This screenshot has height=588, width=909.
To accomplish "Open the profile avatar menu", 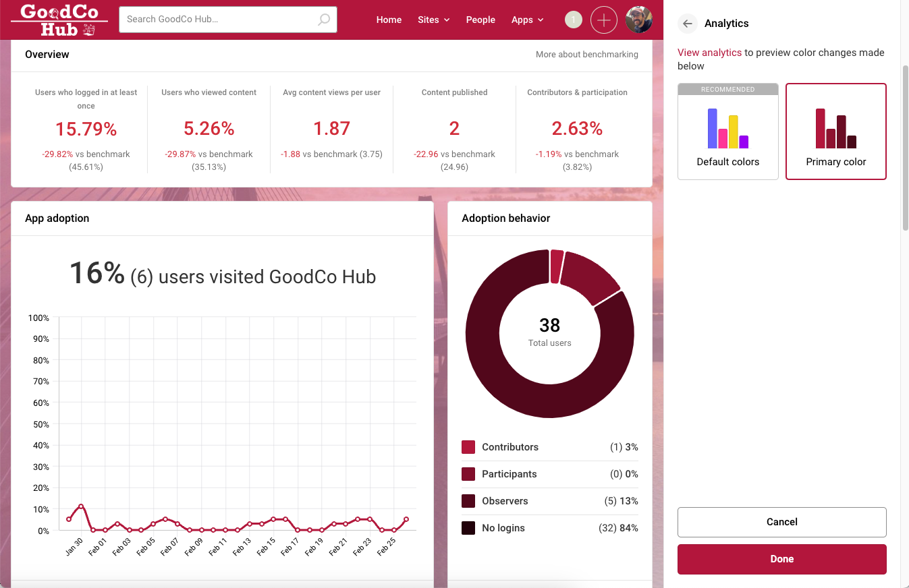I will (638, 20).
